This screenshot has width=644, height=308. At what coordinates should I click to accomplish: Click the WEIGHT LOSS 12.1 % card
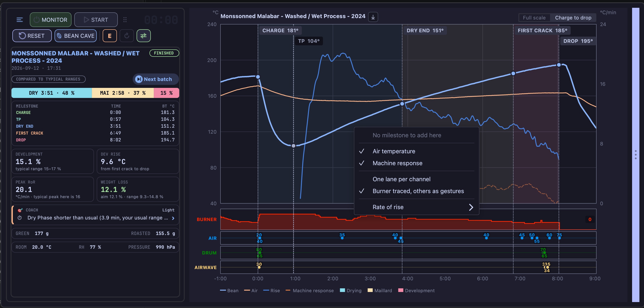[138, 189]
